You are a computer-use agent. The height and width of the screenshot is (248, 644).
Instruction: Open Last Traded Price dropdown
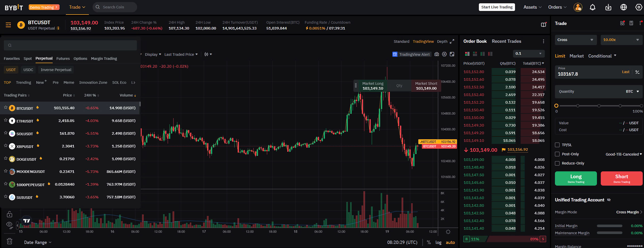[181, 54]
